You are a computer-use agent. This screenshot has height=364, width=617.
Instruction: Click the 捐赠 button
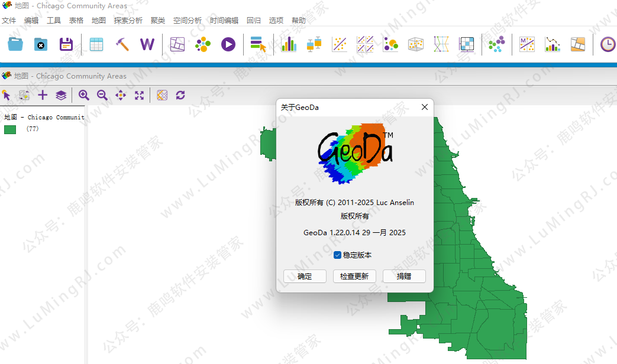pyautogui.click(x=404, y=276)
